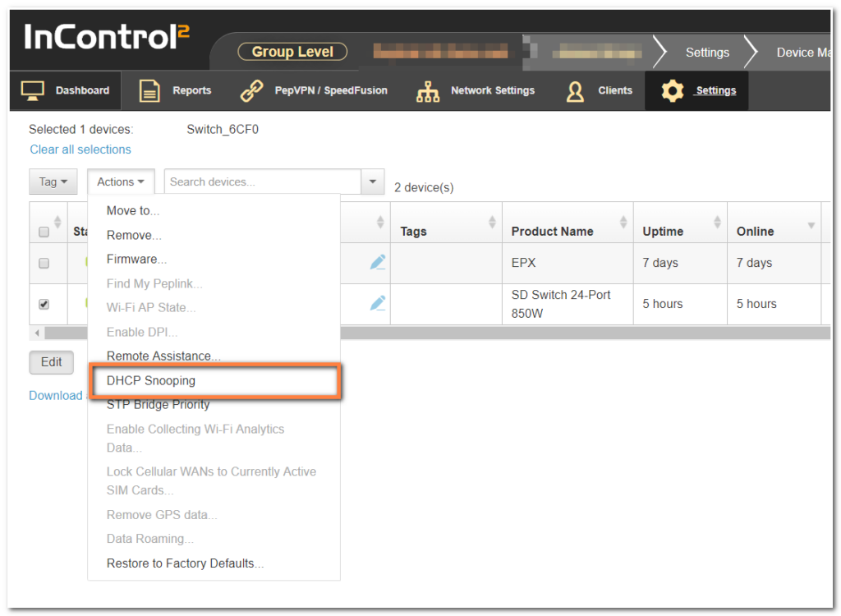841x616 pixels.
Task: Click the SD Switch 24-Port 850W cell
Action: (568, 304)
